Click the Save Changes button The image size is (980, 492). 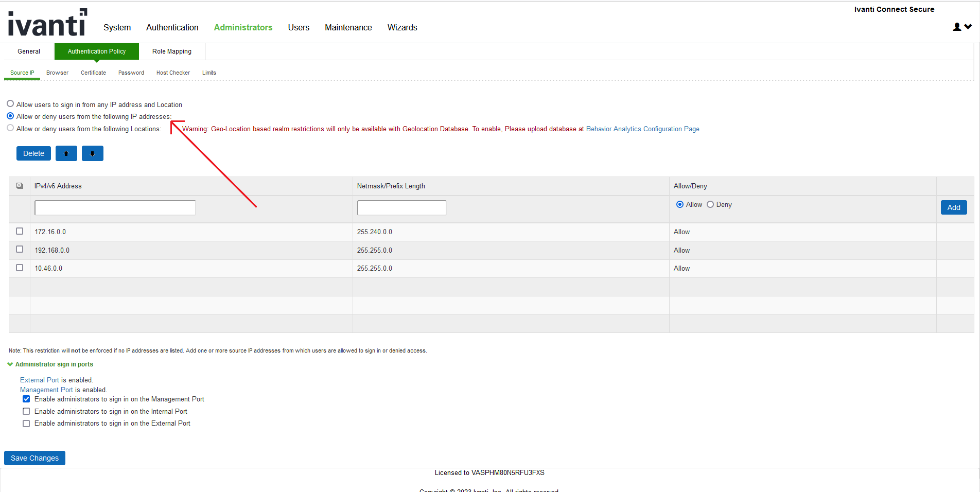[34, 458]
